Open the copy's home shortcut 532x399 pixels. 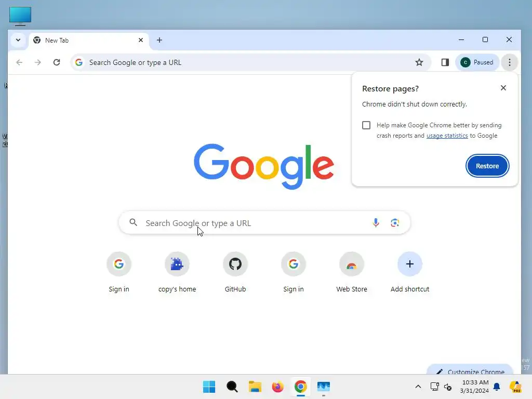click(x=177, y=272)
